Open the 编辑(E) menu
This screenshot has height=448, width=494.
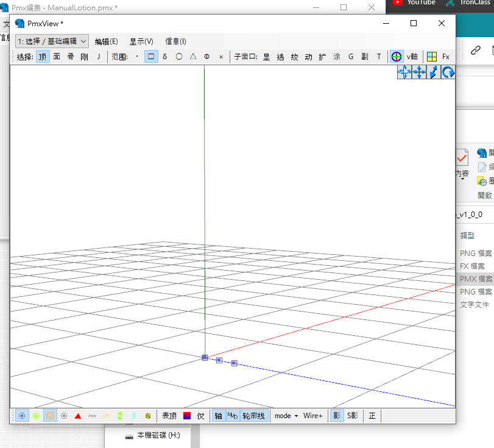coord(106,41)
